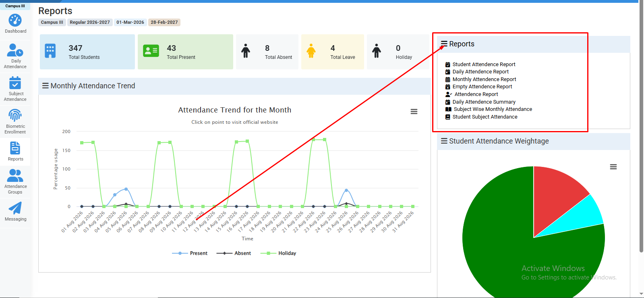
Task: Open Subject Attendance calendar-check icon
Action: [x=15, y=83]
